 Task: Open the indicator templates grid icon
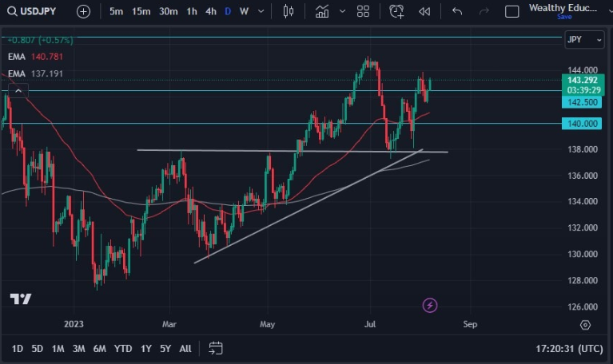tap(363, 11)
